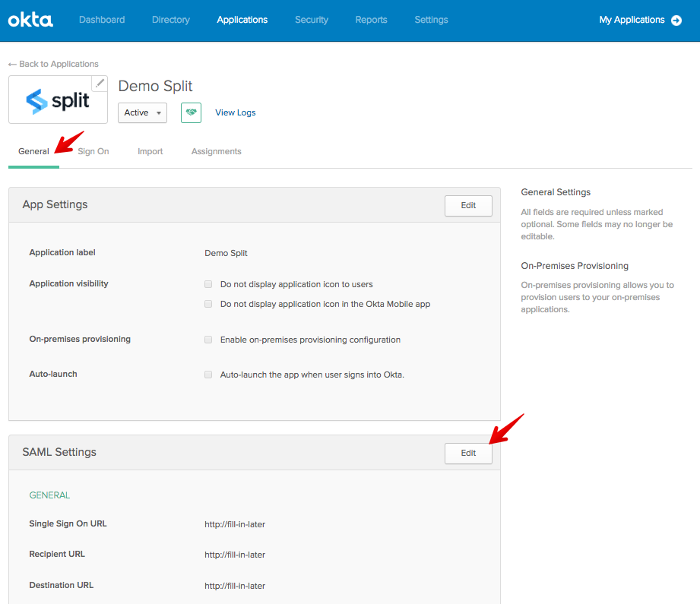Click the Destination URL label
Image resolution: width=700 pixels, height=604 pixels.
61,585
